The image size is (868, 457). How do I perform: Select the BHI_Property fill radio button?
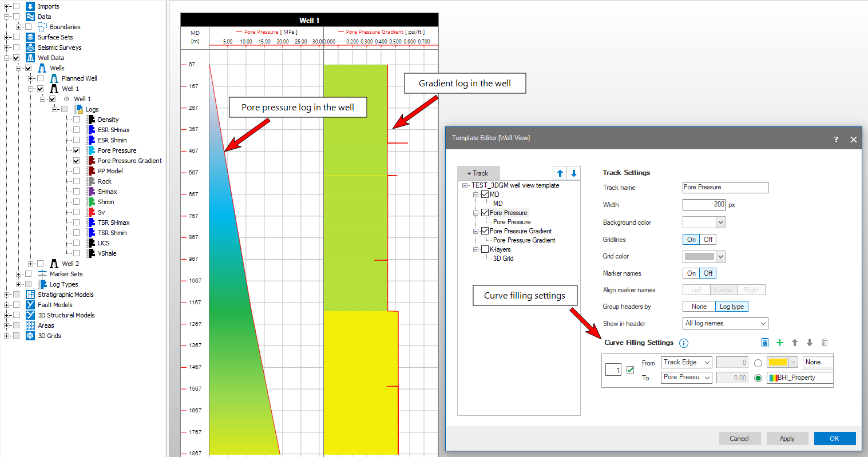[x=758, y=378]
